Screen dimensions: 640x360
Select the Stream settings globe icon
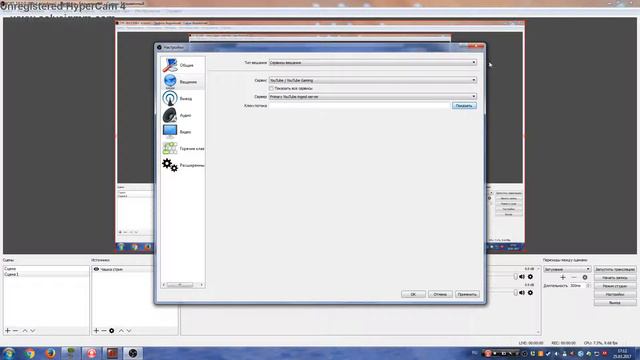pos(170,81)
